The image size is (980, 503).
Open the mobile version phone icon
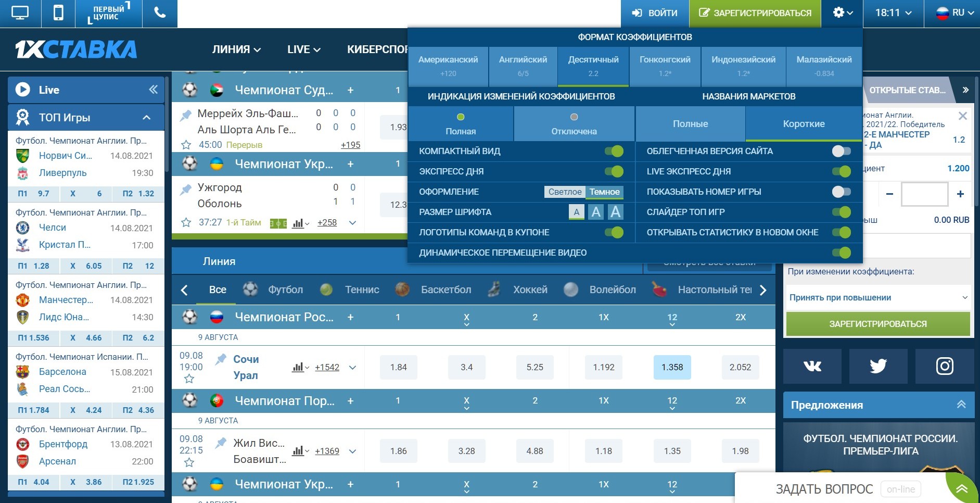[58, 13]
